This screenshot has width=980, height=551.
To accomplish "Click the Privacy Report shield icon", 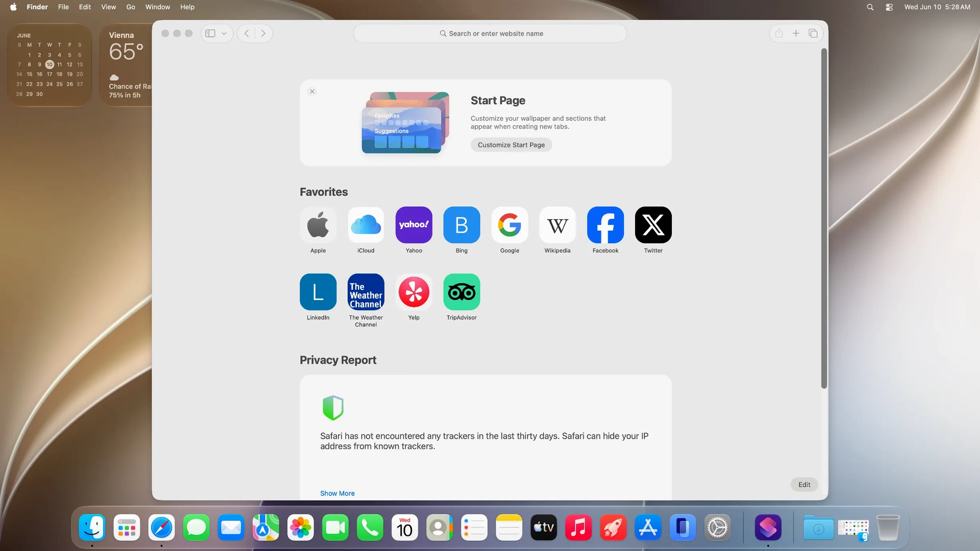I will pos(333,408).
